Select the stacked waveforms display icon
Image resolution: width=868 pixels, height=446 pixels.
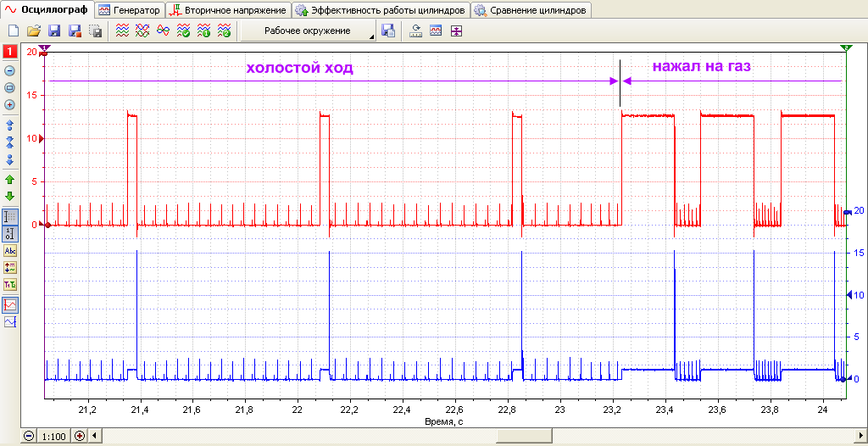tap(122, 31)
